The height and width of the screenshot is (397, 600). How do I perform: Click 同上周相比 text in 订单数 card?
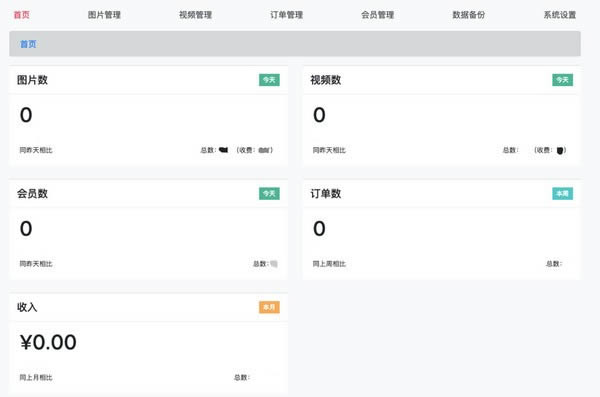(x=329, y=264)
